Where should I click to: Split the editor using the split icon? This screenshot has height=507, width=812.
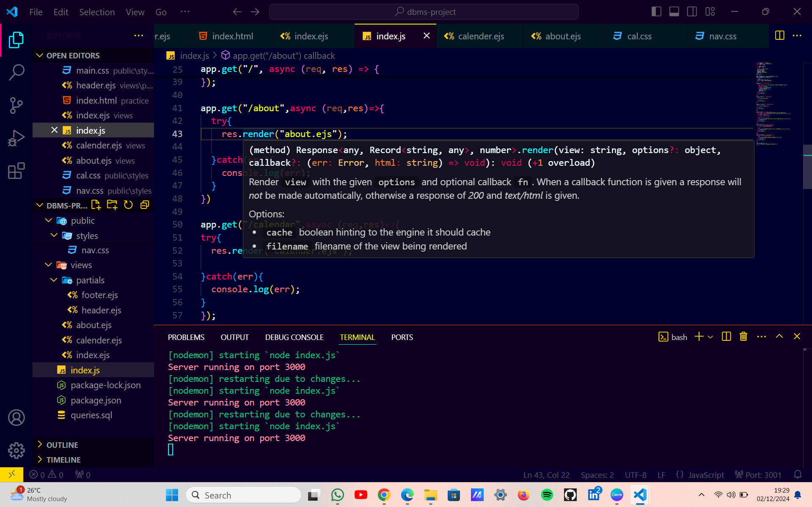point(780,36)
